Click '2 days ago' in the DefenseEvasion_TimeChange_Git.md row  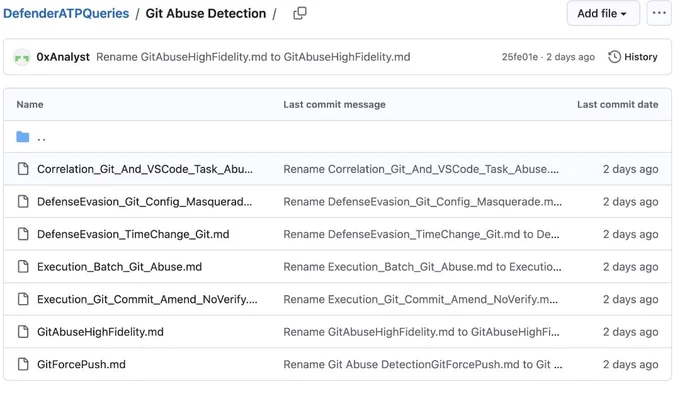pos(631,234)
